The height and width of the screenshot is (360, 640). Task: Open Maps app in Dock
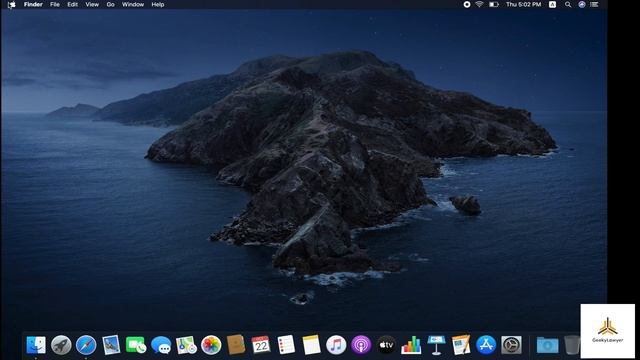click(x=186, y=345)
